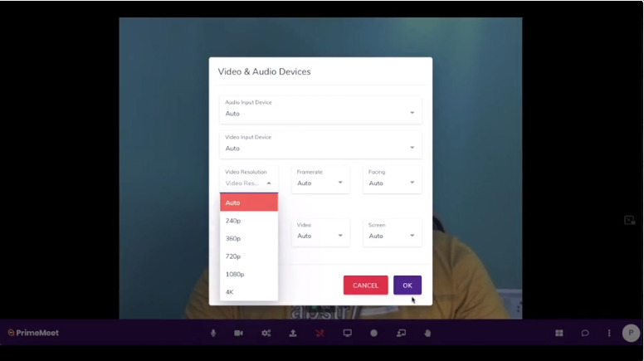644x361 pixels.
Task: Select Auto in resolution list
Action: [249, 202]
